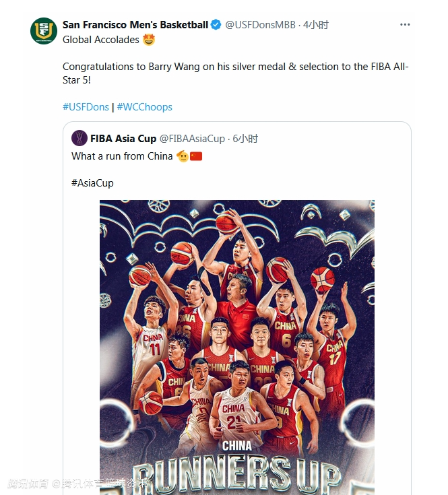Viewport: 448px width, 495px height.
Task: Click the FIBA Asia Cup avatar icon
Action: [79, 139]
